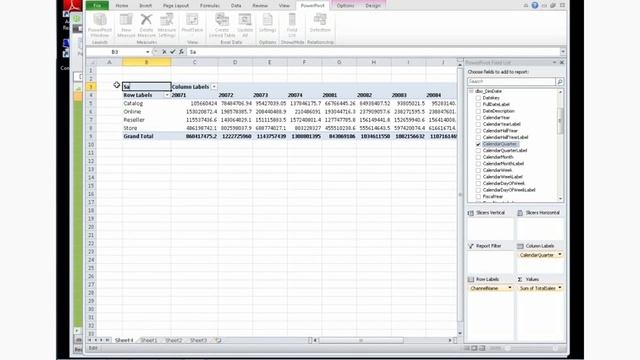Expand the formula bar with right arrow
The height and width of the screenshot is (360, 640).
[563, 52]
